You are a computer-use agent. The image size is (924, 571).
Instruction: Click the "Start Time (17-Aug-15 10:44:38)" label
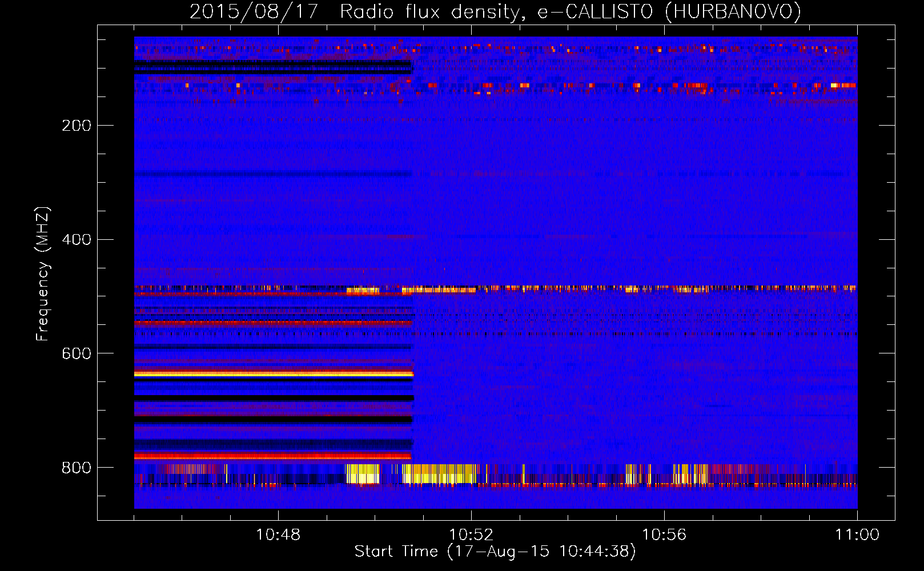click(x=495, y=552)
